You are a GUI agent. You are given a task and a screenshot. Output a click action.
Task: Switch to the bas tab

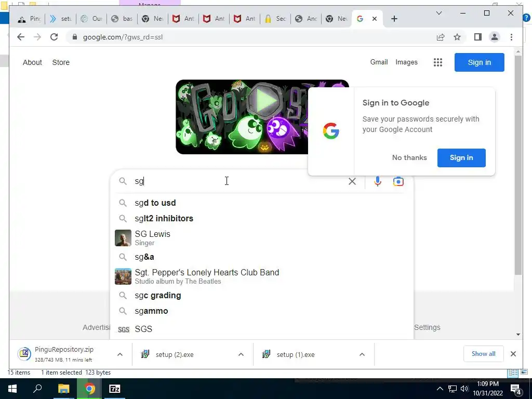(x=122, y=19)
